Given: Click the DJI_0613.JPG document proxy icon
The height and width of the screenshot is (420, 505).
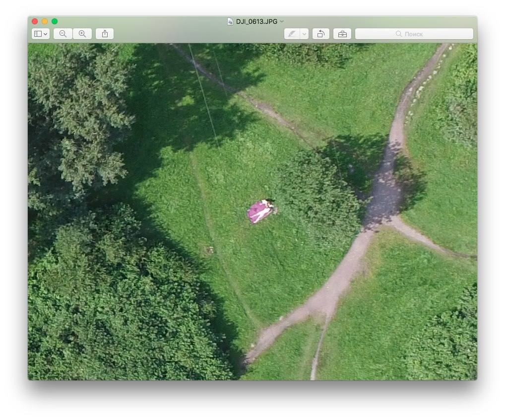Looking at the screenshot, I should click(x=230, y=21).
